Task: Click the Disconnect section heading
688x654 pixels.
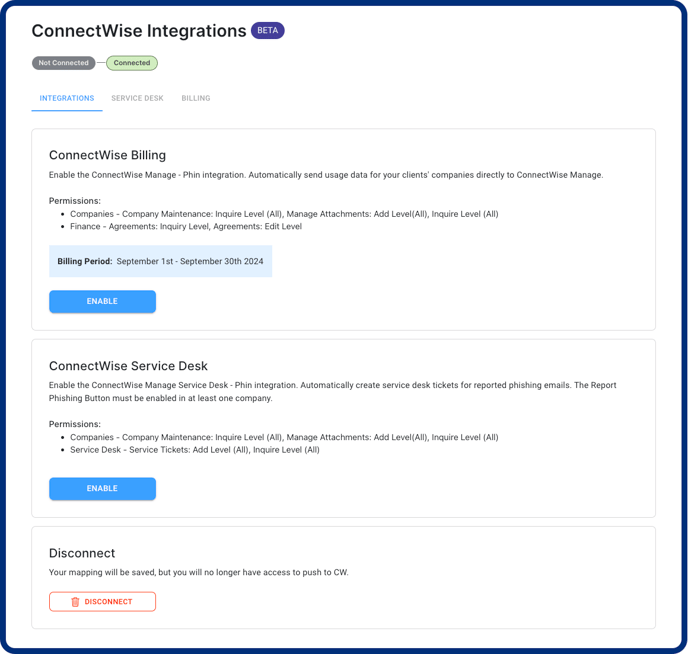Action: tap(82, 553)
